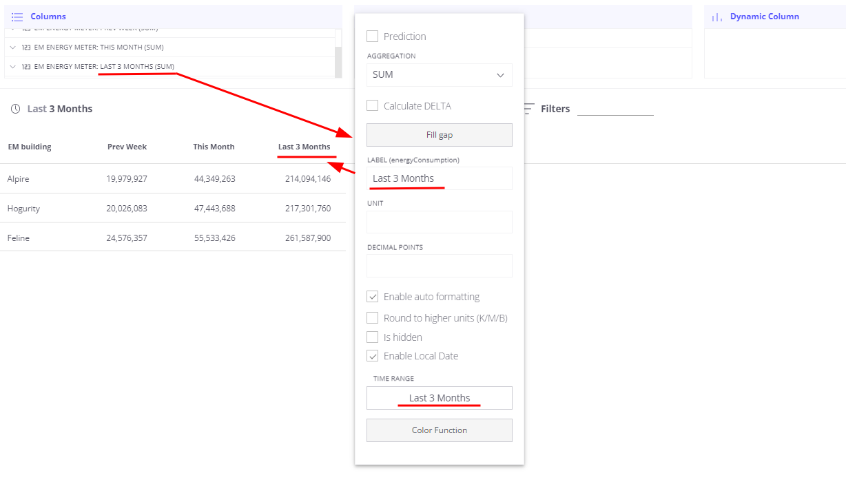Click the Fill gap button

coord(440,135)
